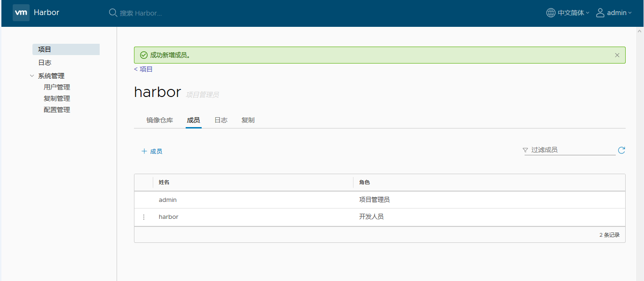Click the globe language icon
Viewport: 644px width, 281px height.
point(550,13)
